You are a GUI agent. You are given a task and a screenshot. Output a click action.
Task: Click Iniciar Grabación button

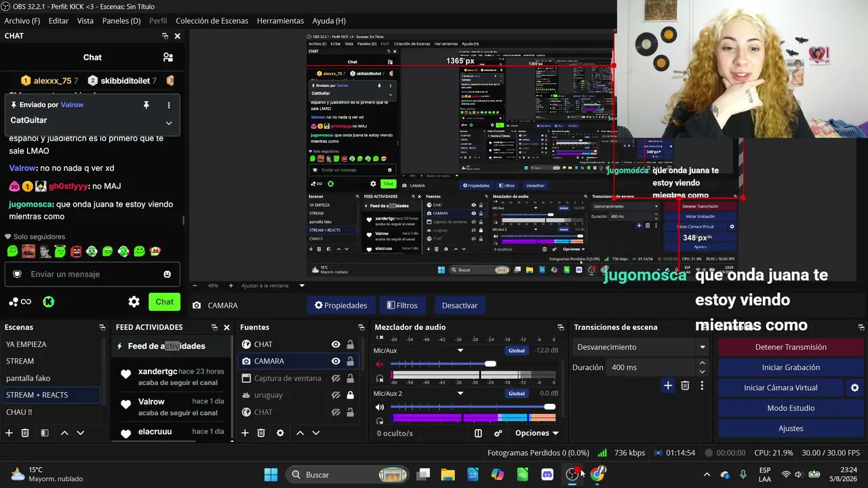(791, 367)
